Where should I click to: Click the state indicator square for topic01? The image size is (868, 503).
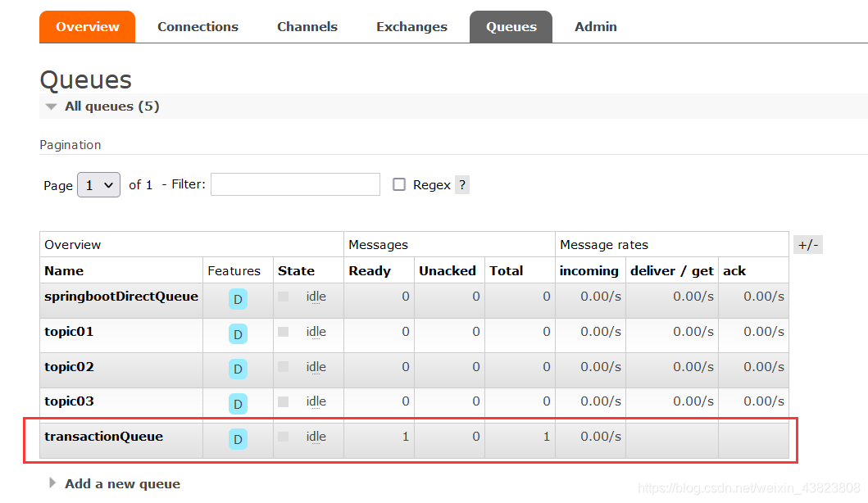click(284, 332)
